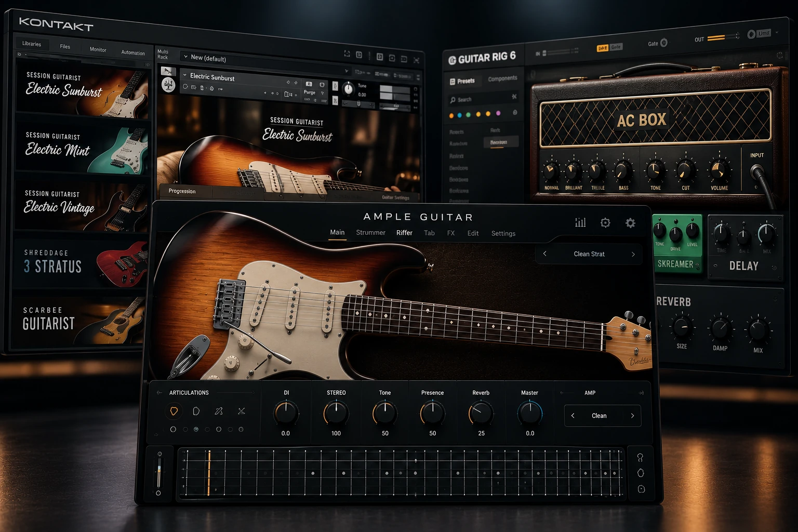Select the highlighted green articulation radio circle

click(196, 429)
